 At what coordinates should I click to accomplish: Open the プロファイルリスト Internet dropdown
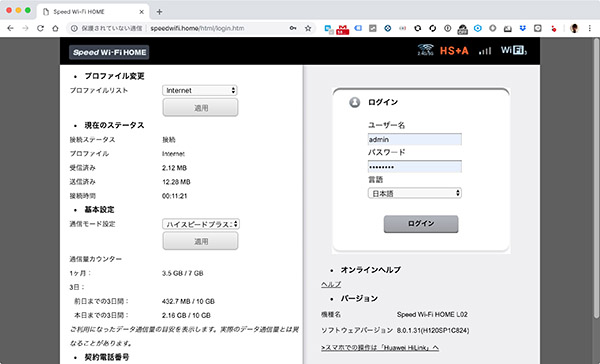pyautogui.click(x=200, y=90)
